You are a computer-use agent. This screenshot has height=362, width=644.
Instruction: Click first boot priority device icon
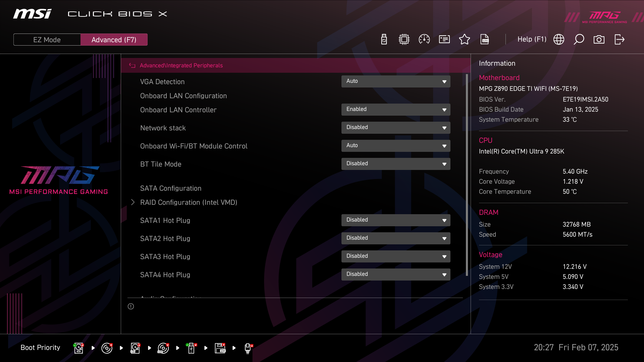click(x=78, y=348)
